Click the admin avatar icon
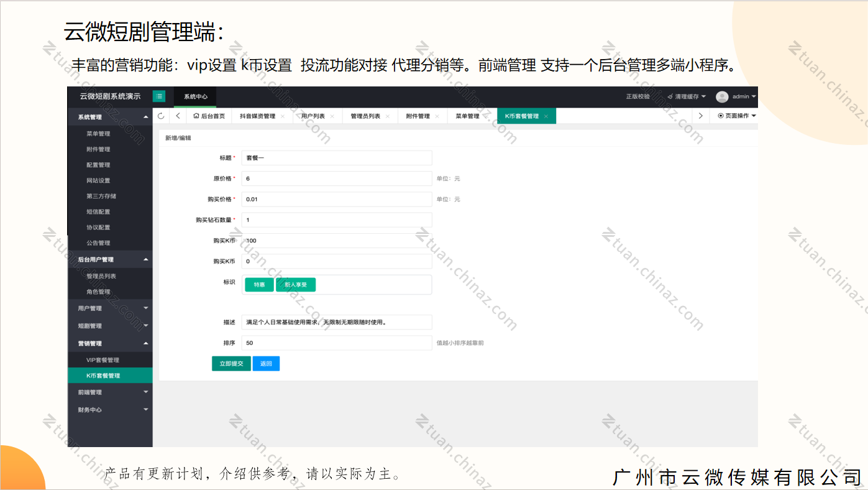The width and height of the screenshot is (868, 490). coord(721,96)
